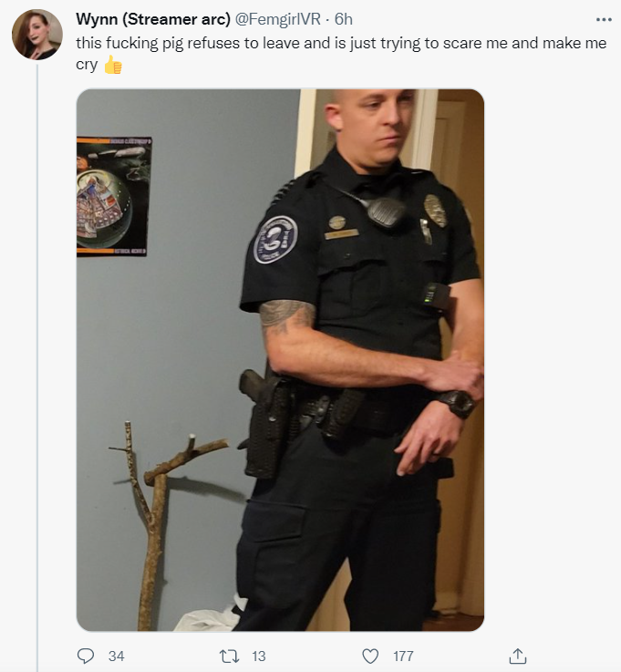Like the tweet with the heart icon

(370, 656)
